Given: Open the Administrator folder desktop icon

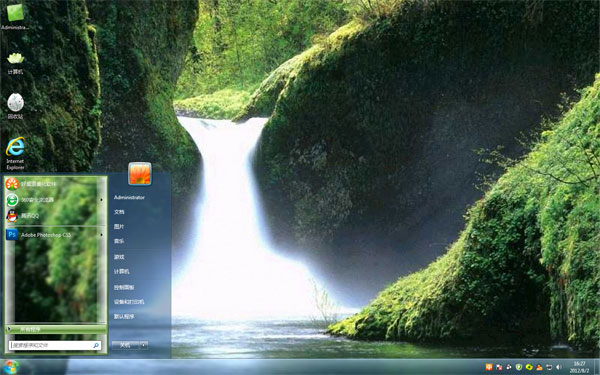Looking at the screenshot, I should tap(15, 16).
